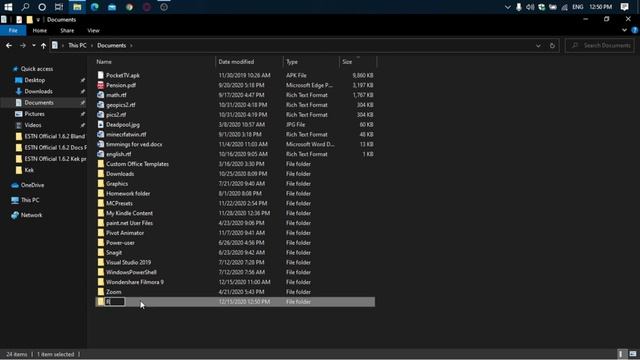Open Microsoft Edge from the taskbar
The image size is (640, 360).
[x=95, y=7]
